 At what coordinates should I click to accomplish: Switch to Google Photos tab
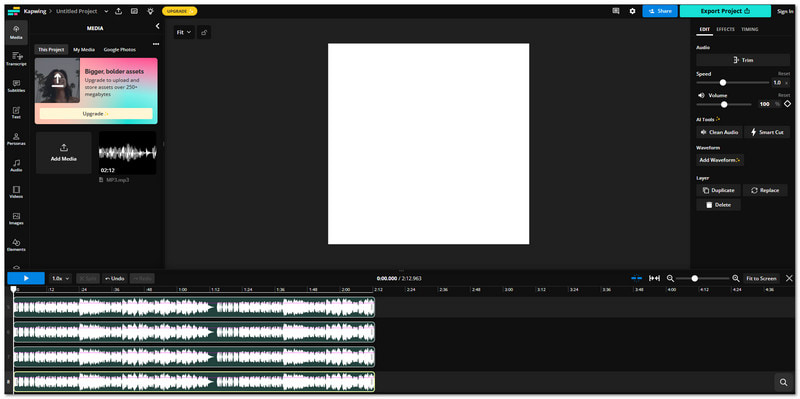[x=119, y=49]
